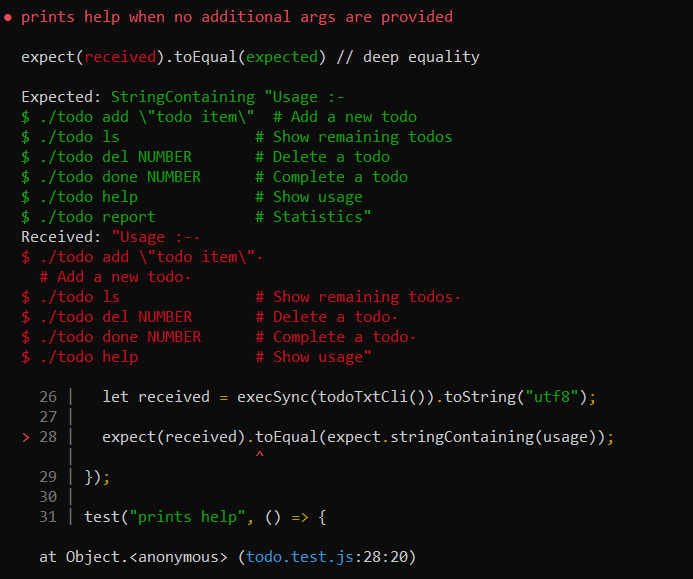The image size is (693, 579).
Task: Click line number 31 in code snippet
Action: pyautogui.click(x=48, y=517)
